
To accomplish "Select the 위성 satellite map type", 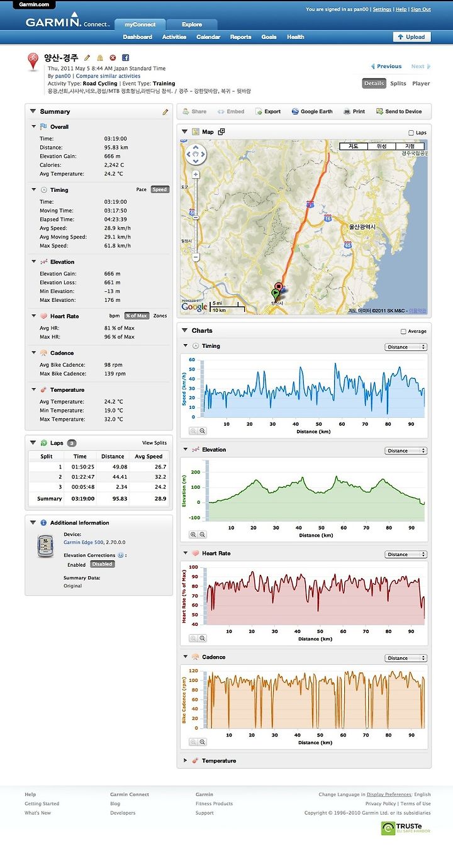I will click(382, 146).
